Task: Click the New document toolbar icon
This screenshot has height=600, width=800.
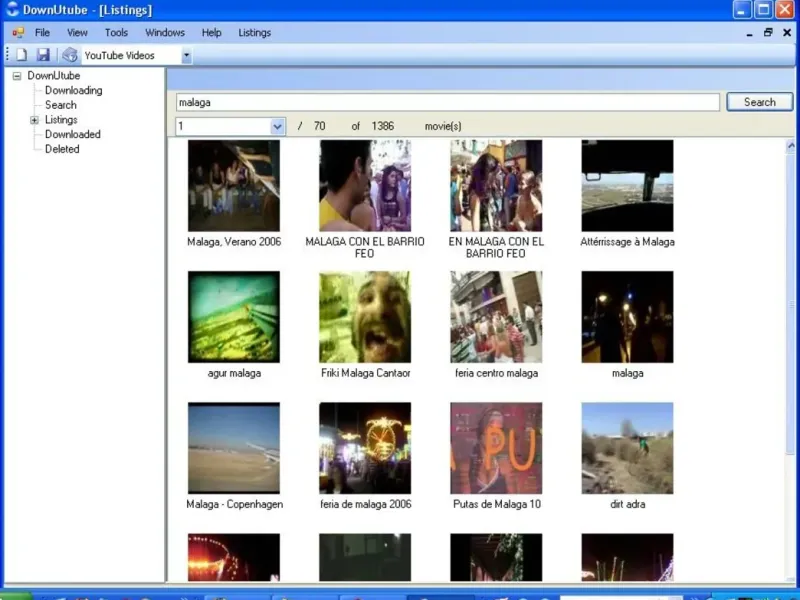Action: (22, 56)
